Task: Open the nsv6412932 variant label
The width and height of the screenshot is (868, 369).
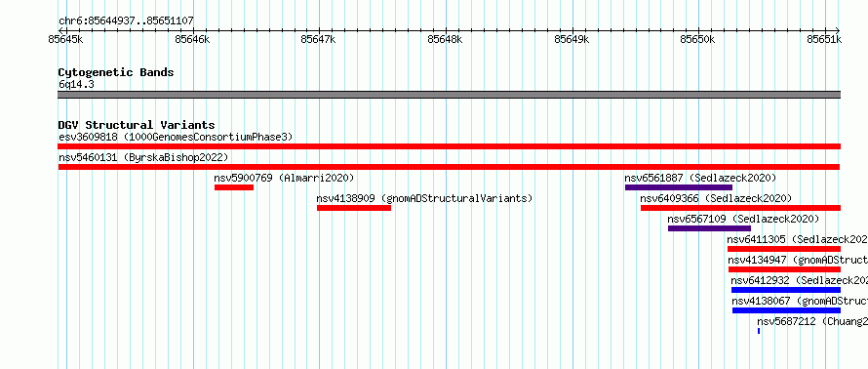Action: [x=800, y=280]
